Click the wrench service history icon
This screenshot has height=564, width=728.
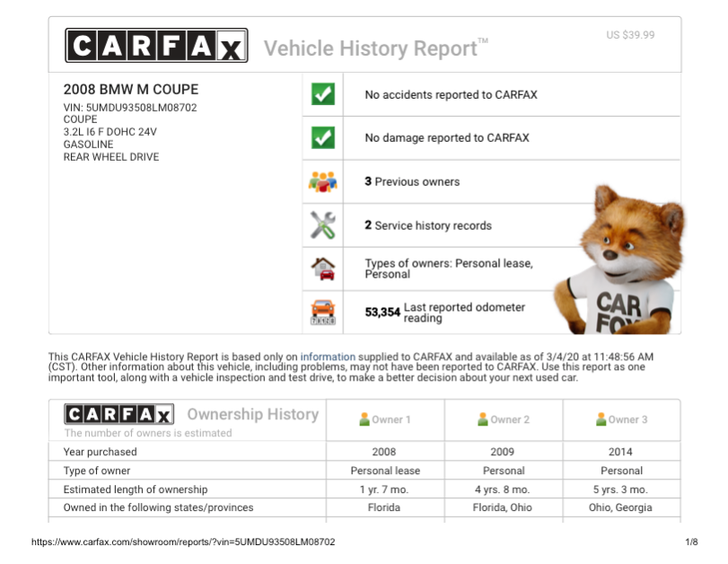click(x=322, y=225)
